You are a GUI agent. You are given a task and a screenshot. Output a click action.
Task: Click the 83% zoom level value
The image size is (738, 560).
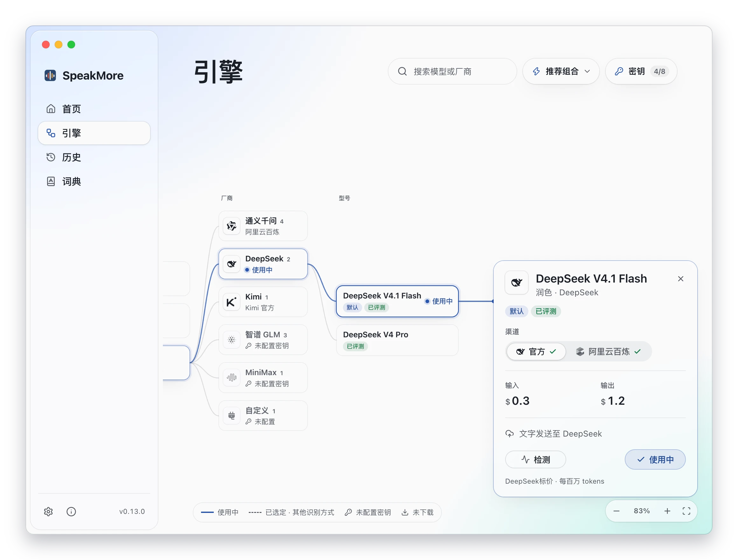pyautogui.click(x=641, y=511)
